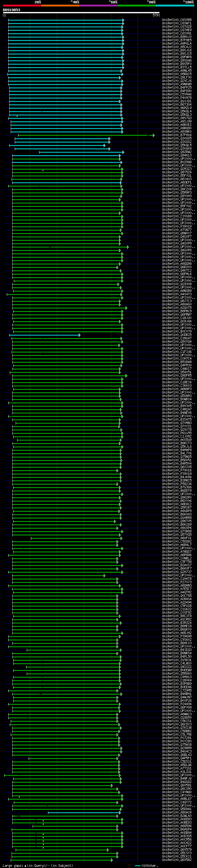Open hit UniRef100_A6MZL9
Screen dimensions: 197x868
(x=177, y=108)
